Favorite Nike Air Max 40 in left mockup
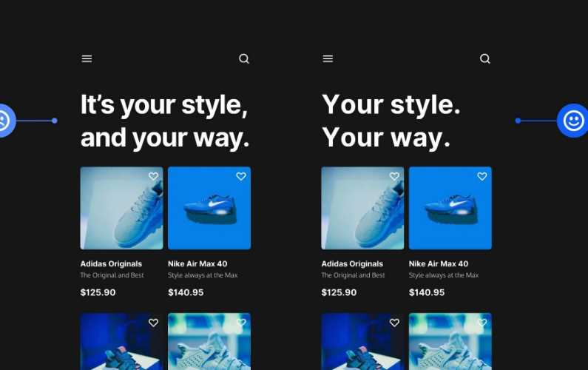 click(x=241, y=177)
